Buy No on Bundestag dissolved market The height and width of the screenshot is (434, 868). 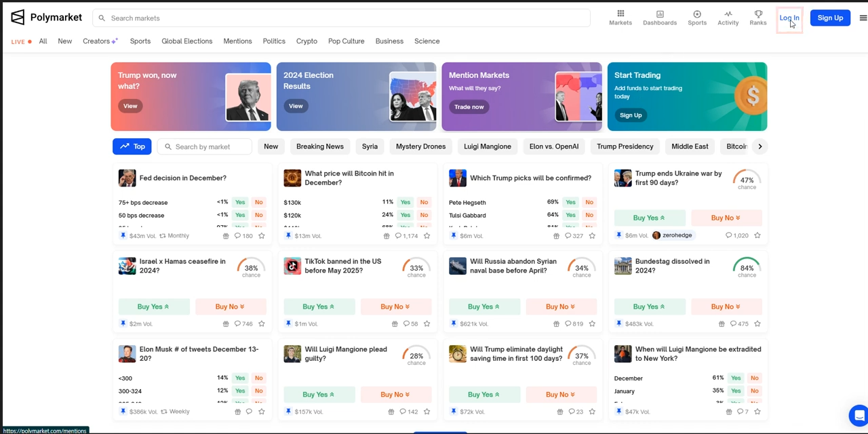[x=725, y=307]
